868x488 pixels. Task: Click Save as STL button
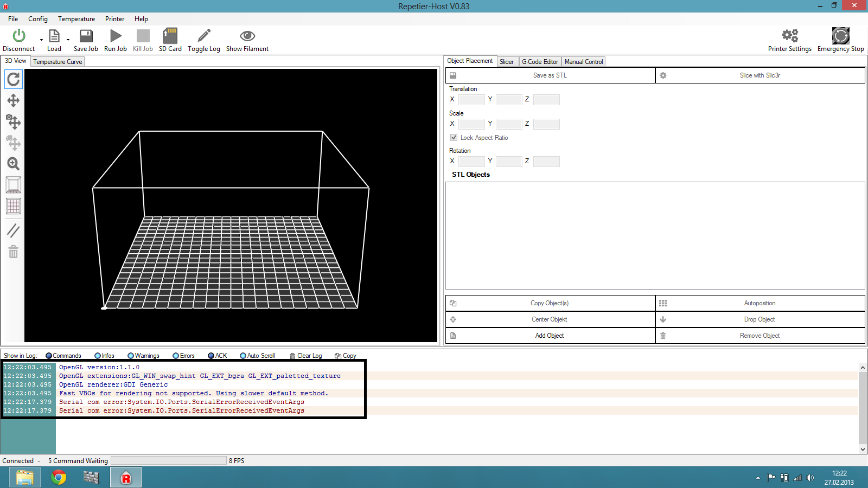pos(550,75)
